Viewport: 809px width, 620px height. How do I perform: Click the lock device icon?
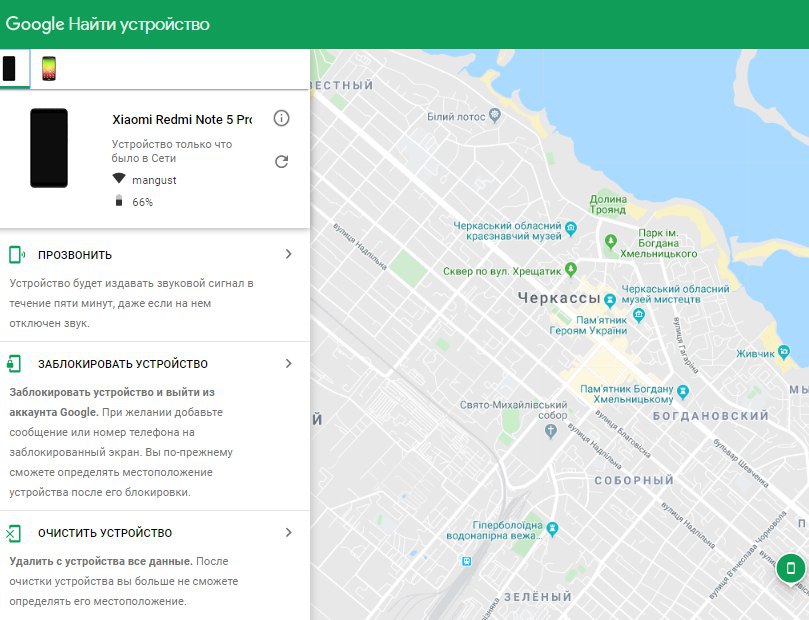click(x=14, y=364)
